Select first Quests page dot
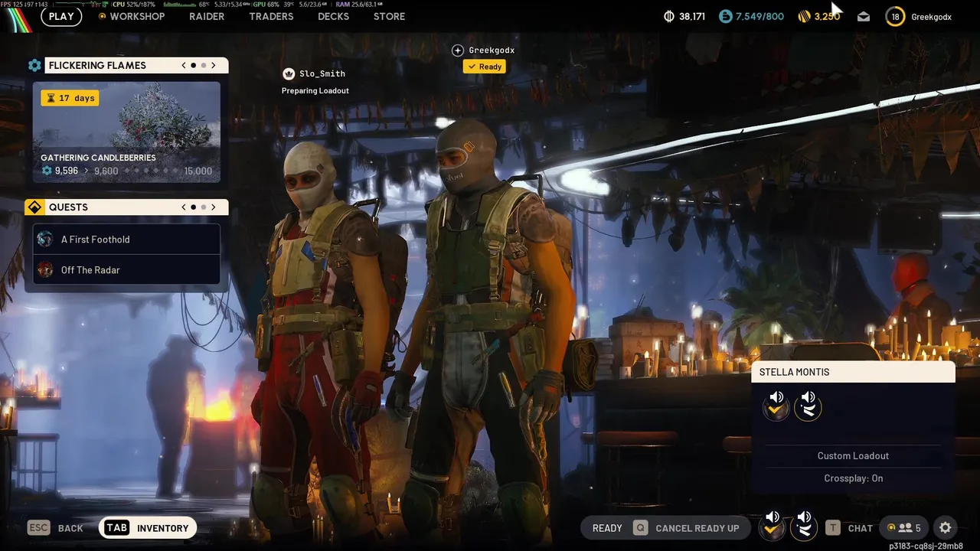The width and height of the screenshot is (980, 551). 193,207
